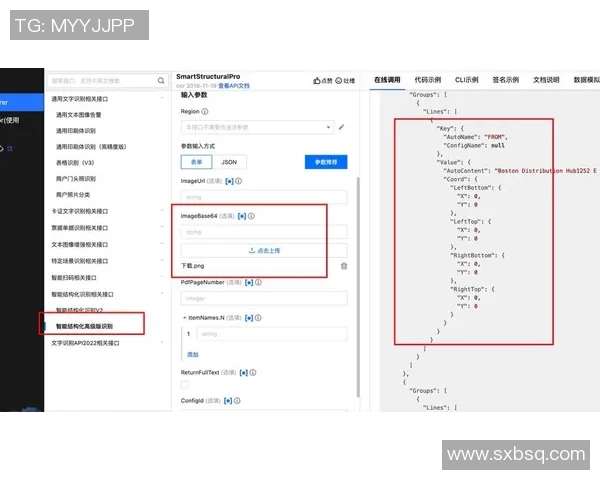The width and height of the screenshot is (600, 480).
Task: Delete 下载.png using the trash icon
Action: pyautogui.click(x=344, y=266)
